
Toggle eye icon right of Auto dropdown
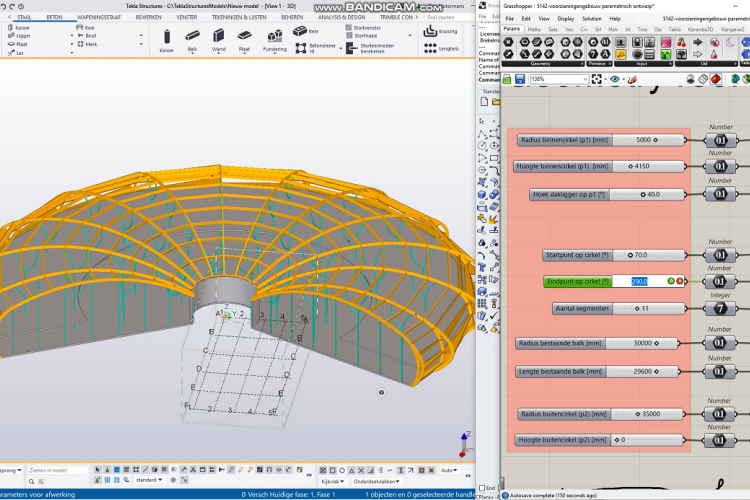pyautogui.click(x=468, y=475)
